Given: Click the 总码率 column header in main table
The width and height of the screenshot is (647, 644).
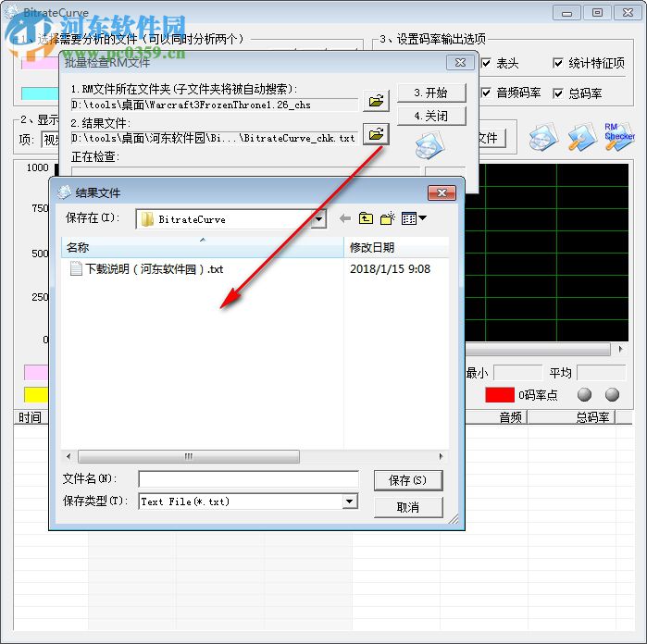Looking at the screenshot, I should [x=571, y=417].
